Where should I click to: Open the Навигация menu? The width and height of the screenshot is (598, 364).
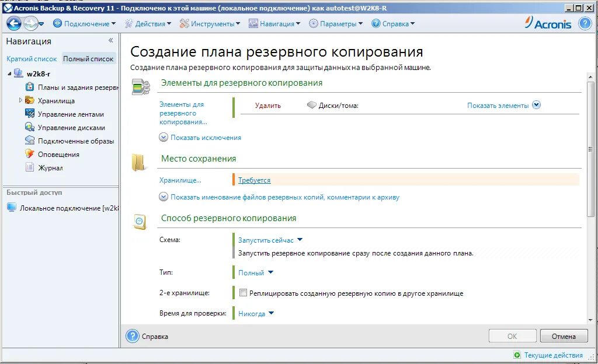point(274,23)
